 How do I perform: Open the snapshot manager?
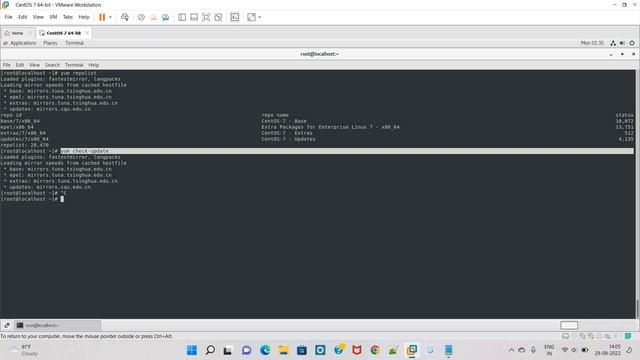coord(165,17)
